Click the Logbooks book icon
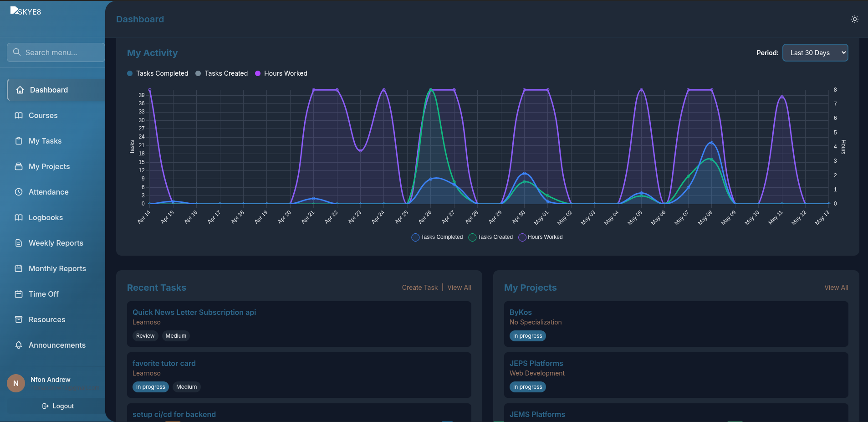This screenshot has height=422, width=868. pyautogui.click(x=19, y=217)
